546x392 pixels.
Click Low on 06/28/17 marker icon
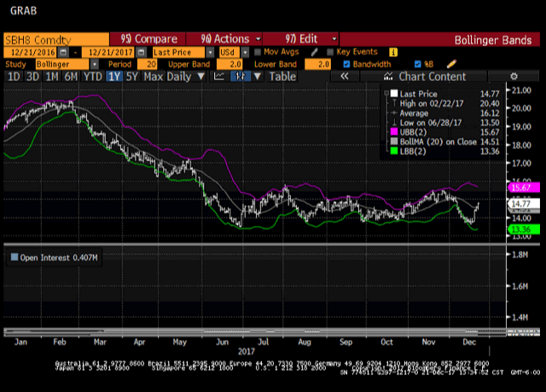click(x=394, y=123)
